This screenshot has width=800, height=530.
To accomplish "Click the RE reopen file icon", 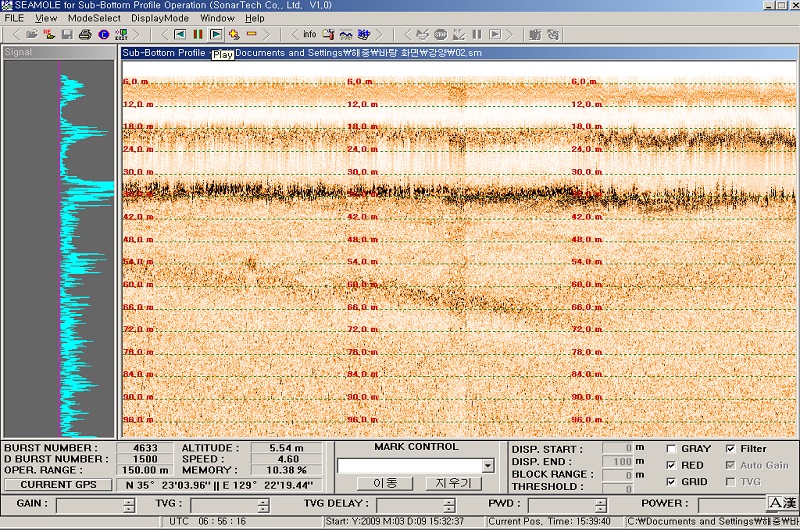I will tap(49, 34).
